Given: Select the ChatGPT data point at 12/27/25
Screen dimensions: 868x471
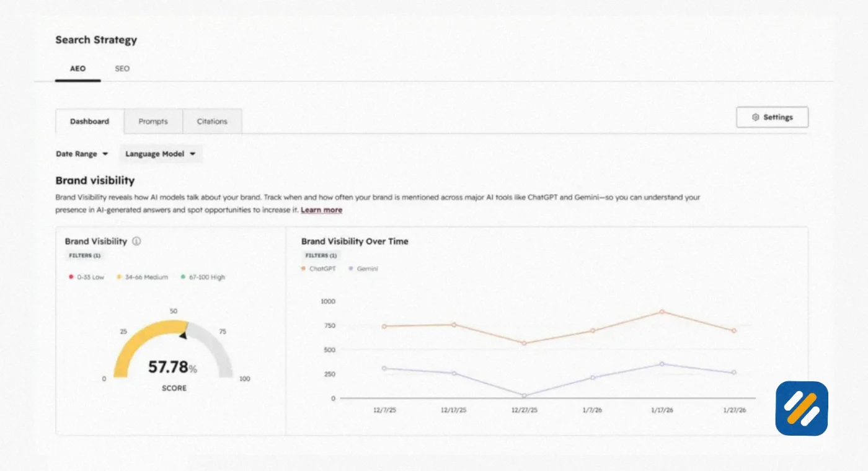Looking at the screenshot, I should 524,343.
